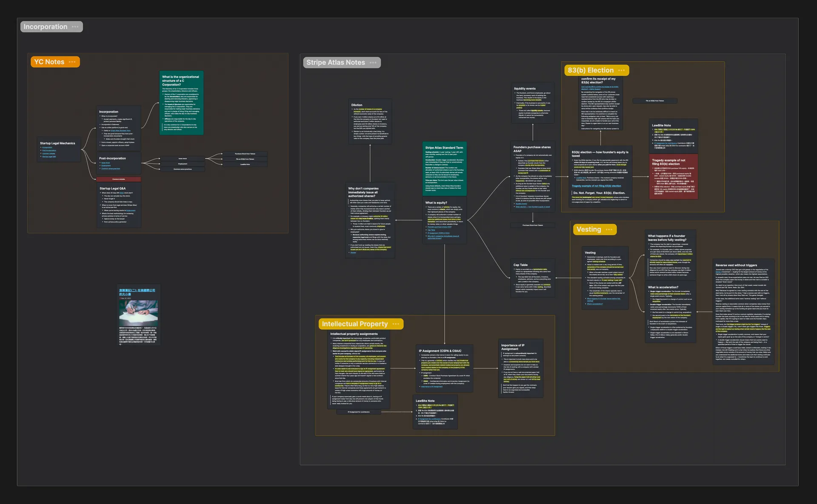Click the Chinese article thumbnail image
Viewport: 817px width, 504px height.
tap(138, 313)
